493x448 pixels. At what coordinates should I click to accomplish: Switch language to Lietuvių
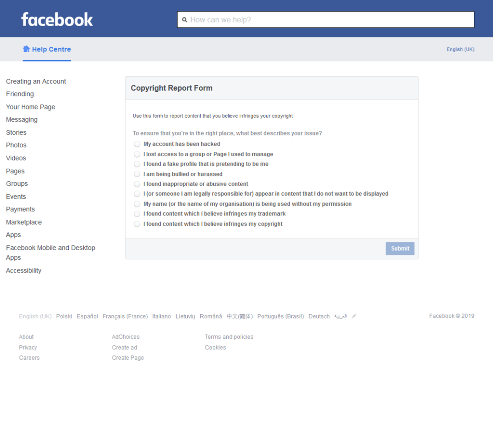185,316
